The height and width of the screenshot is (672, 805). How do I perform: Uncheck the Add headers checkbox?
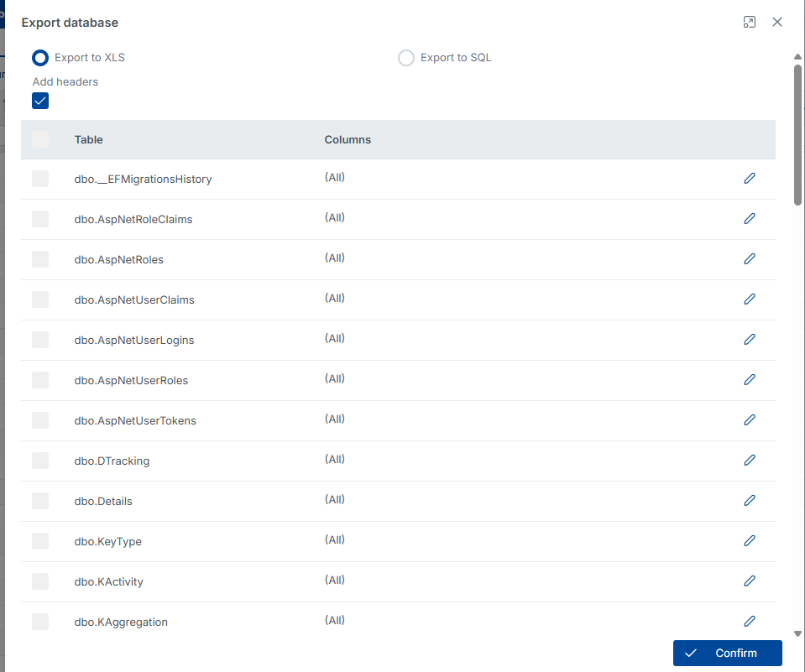[39, 100]
